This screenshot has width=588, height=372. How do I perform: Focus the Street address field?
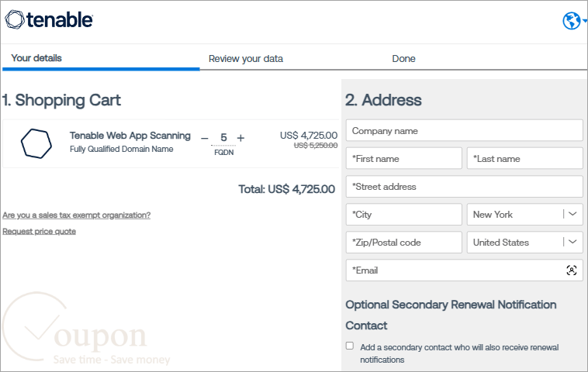(464, 187)
